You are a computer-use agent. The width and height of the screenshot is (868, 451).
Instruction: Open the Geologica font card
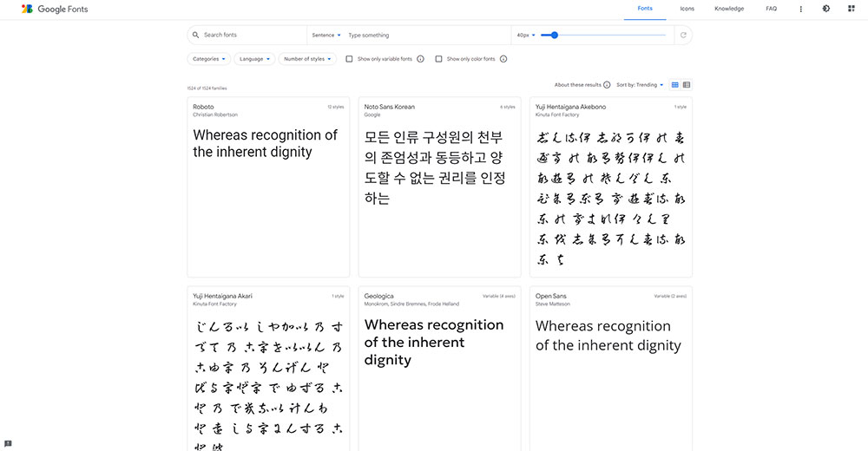coord(439,369)
